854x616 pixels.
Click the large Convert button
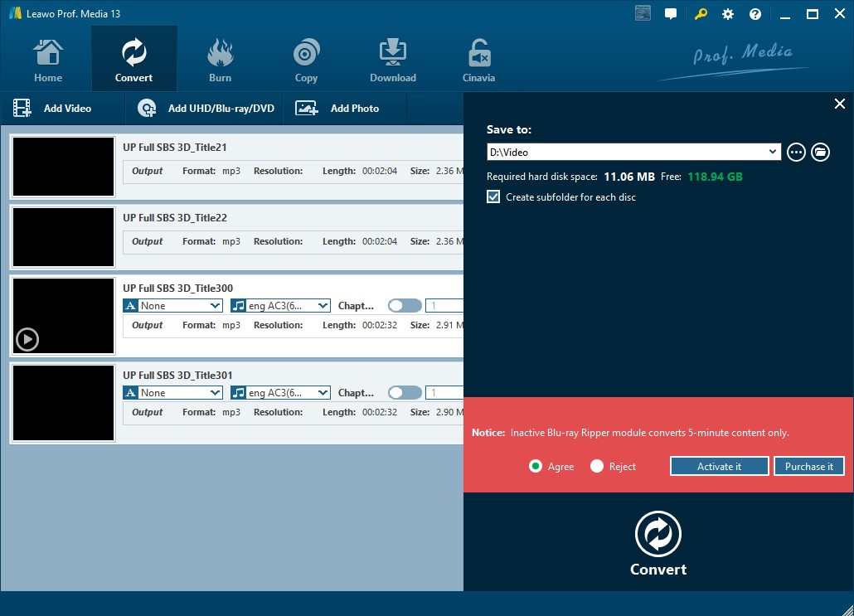[x=658, y=543]
